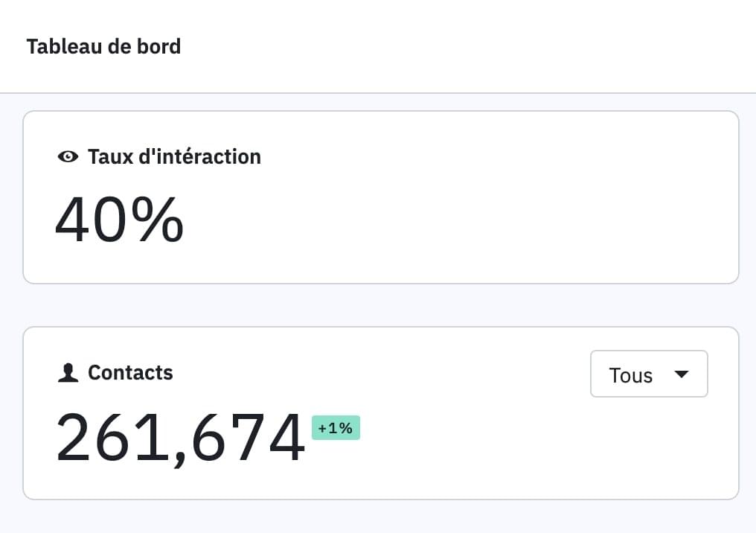Click the percent sign in 40%
The image size is (756, 533).
158,220
